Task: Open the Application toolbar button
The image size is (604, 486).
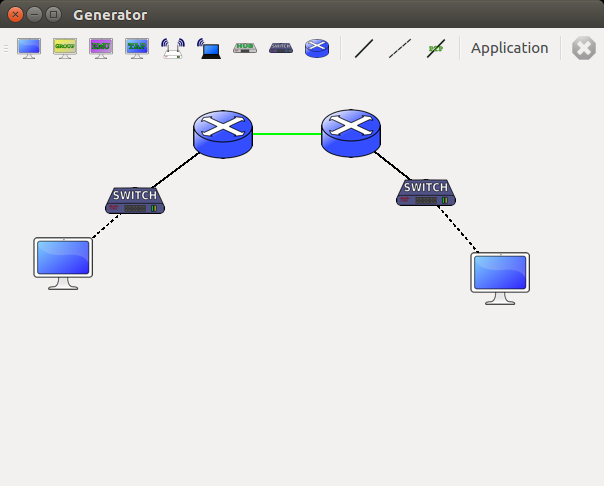Action: (509, 48)
